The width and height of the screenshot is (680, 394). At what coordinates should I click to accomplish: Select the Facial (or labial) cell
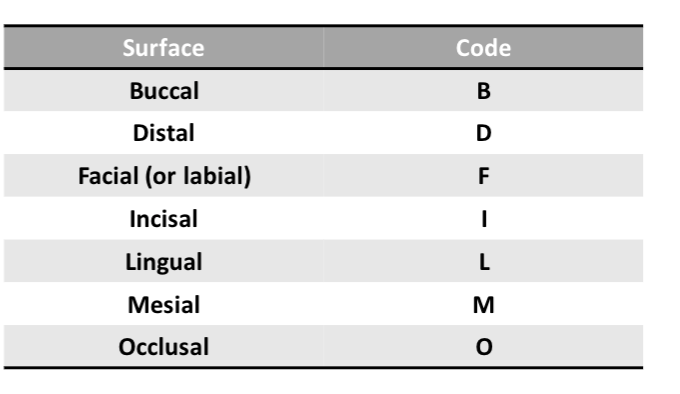click(x=163, y=176)
